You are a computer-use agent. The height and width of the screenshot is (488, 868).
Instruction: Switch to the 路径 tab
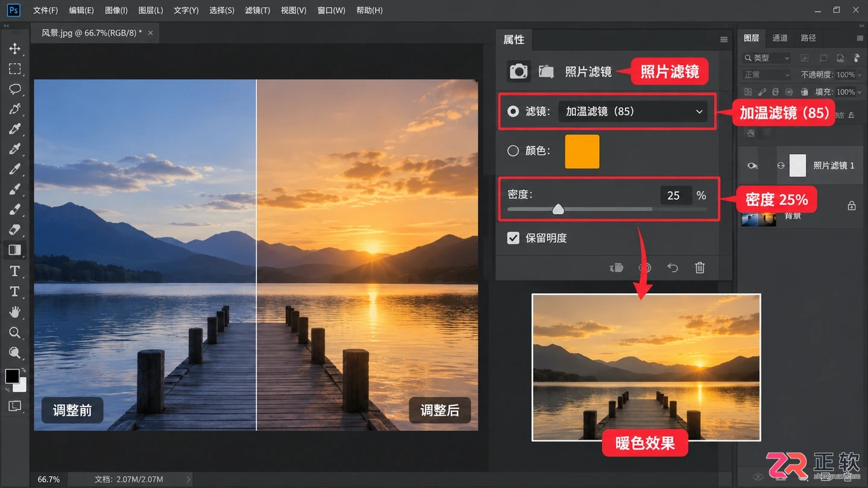808,38
